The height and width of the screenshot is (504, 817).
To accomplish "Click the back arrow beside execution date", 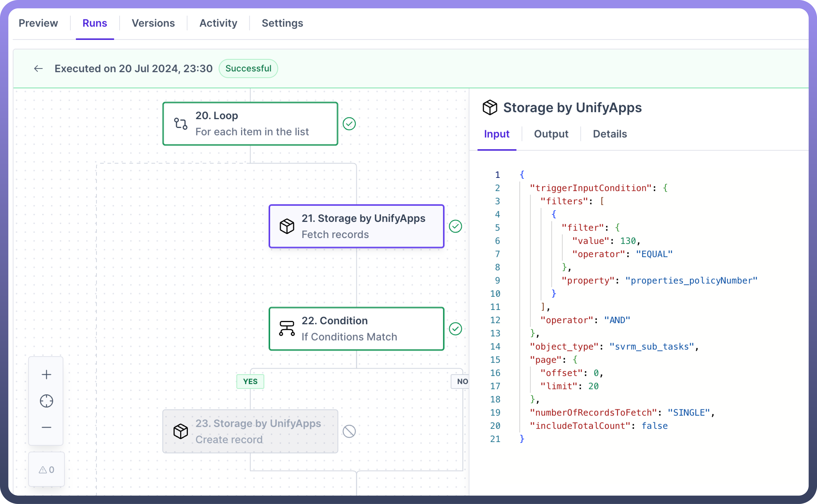I will click(x=38, y=69).
